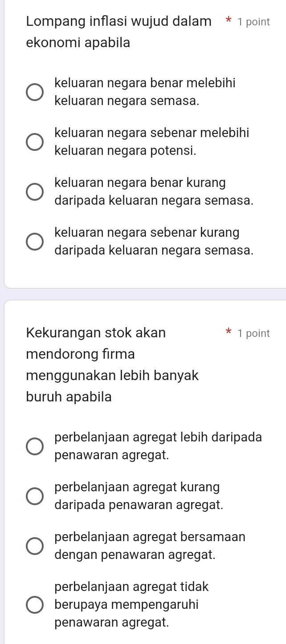
Task: Click label text 'keluaran negara sebenar melebihi keluaran potensi'
Action: pos(151,142)
